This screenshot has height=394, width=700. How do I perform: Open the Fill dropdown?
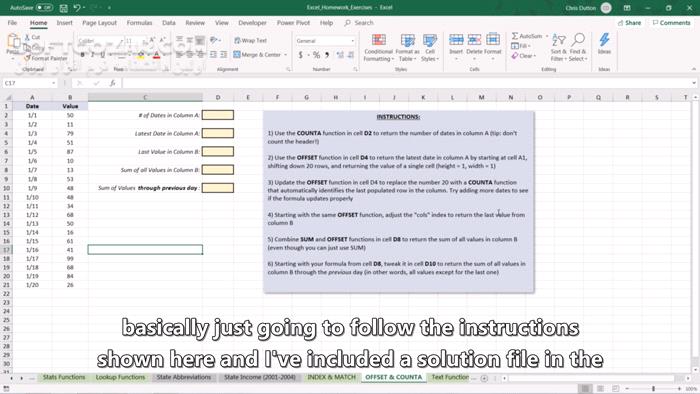point(520,46)
